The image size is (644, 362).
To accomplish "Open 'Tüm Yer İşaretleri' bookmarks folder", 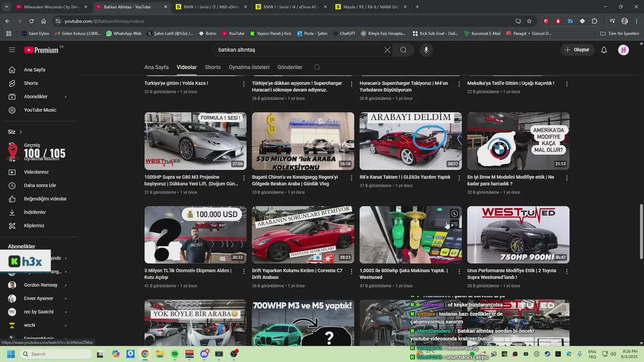I will (620, 34).
